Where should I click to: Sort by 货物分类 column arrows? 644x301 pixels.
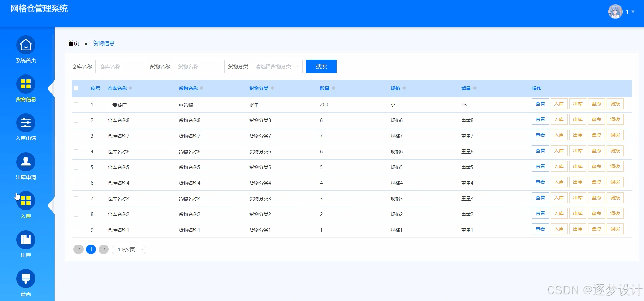pos(272,88)
